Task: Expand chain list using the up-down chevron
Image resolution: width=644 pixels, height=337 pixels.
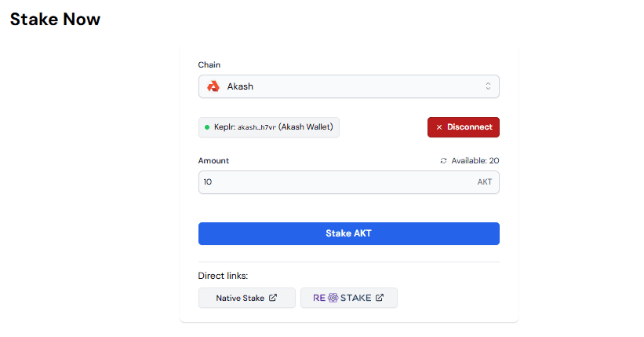Action: click(488, 86)
